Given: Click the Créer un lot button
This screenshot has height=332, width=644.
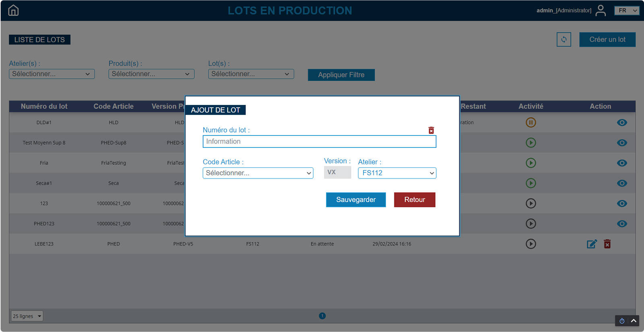Looking at the screenshot, I should click(x=607, y=39).
